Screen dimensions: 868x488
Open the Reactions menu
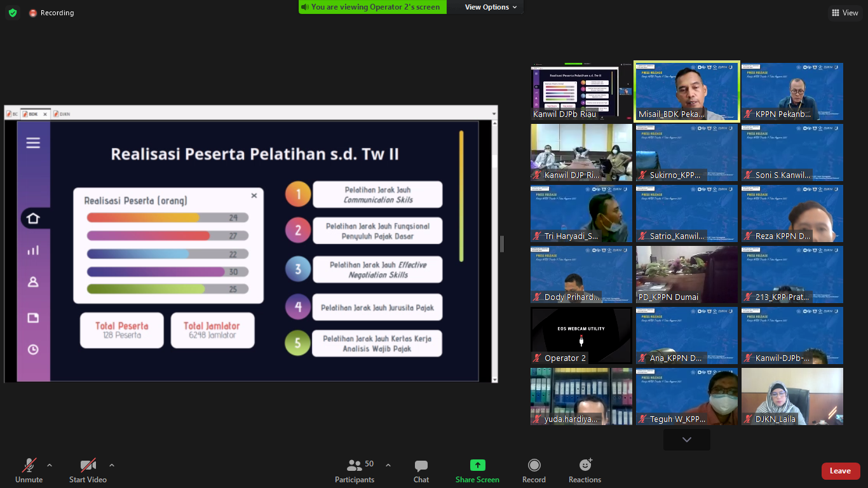coord(585,471)
